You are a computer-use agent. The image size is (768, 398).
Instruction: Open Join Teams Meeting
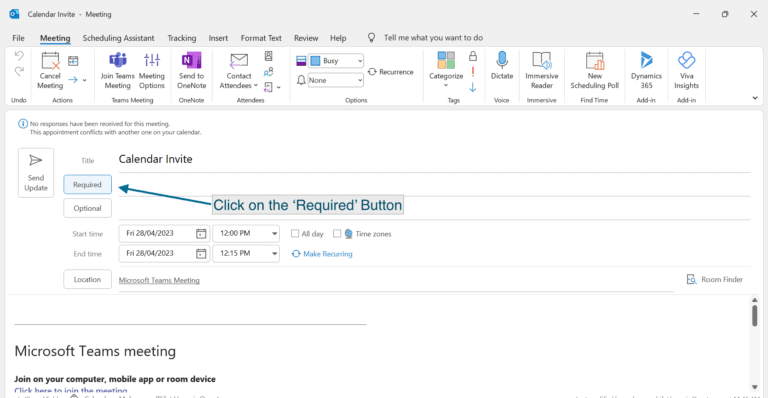click(x=118, y=71)
